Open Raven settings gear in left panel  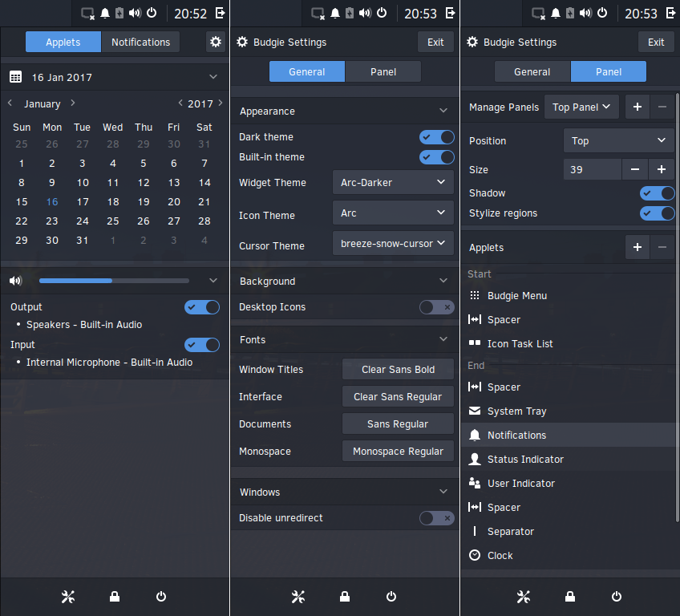pyautogui.click(x=216, y=42)
